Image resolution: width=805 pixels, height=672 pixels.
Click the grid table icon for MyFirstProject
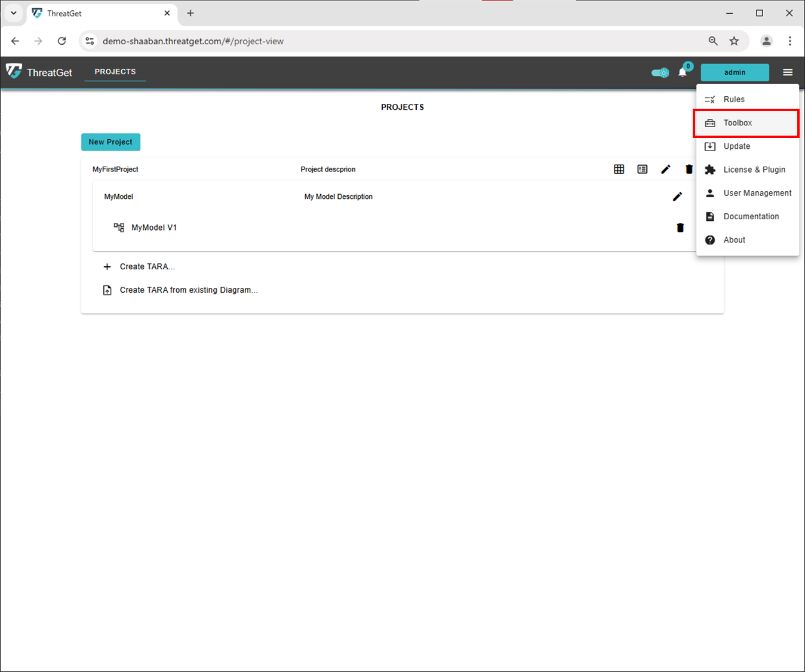coord(619,170)
